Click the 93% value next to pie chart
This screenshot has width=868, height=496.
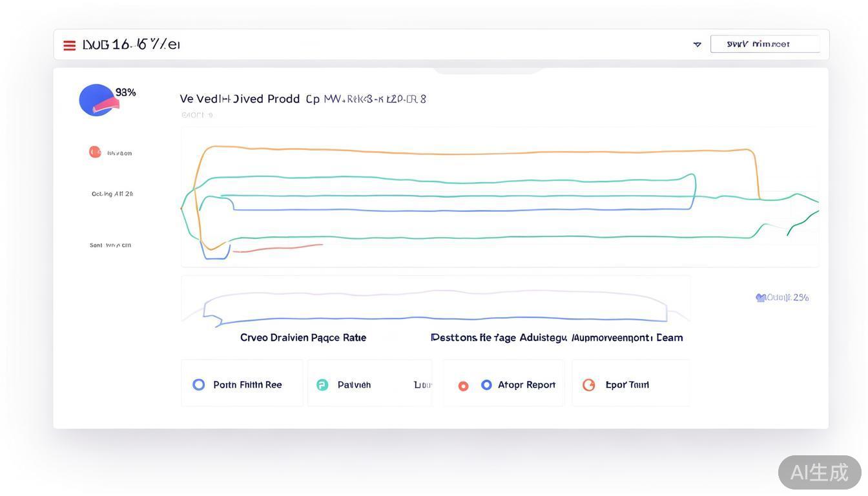(x=126, y=93)
